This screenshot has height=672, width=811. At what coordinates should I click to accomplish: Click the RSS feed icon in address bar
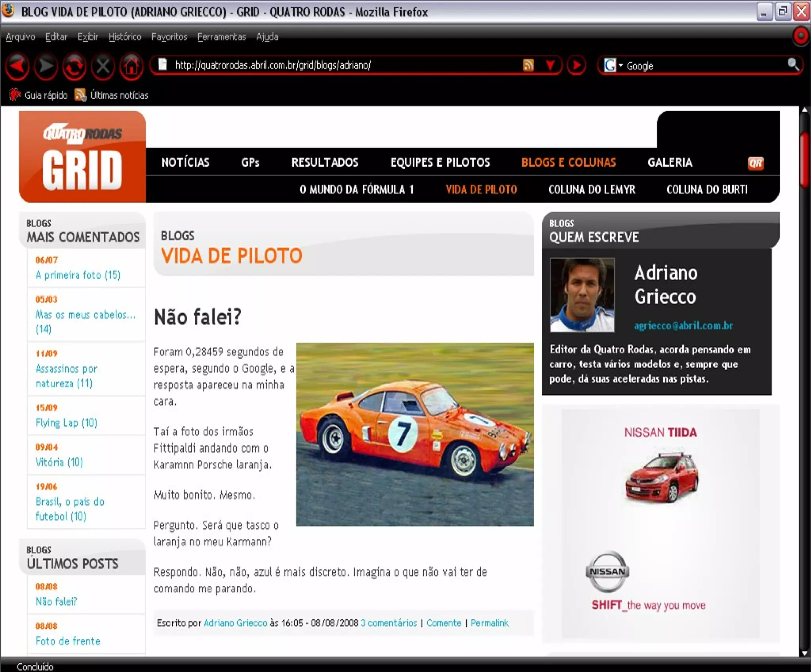528,65
